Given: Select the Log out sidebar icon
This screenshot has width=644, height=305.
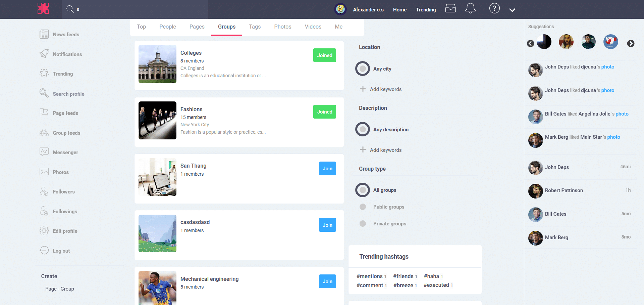Looking at the screenshot, I should pos(44,250).
